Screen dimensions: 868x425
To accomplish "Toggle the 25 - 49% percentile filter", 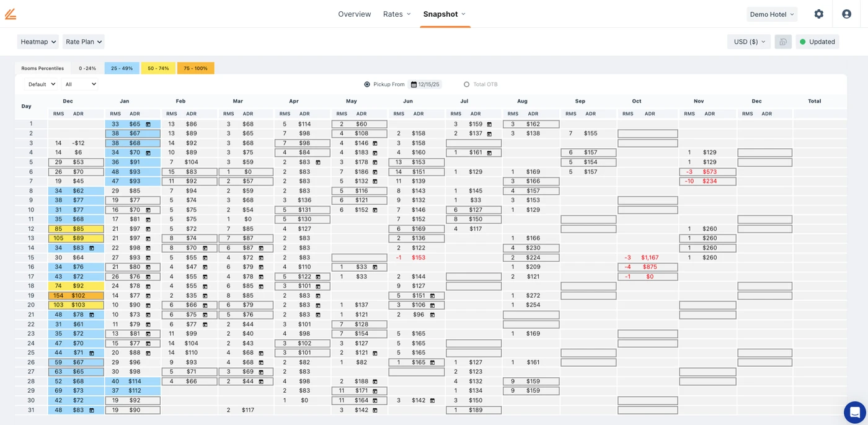I will point(122,68).
